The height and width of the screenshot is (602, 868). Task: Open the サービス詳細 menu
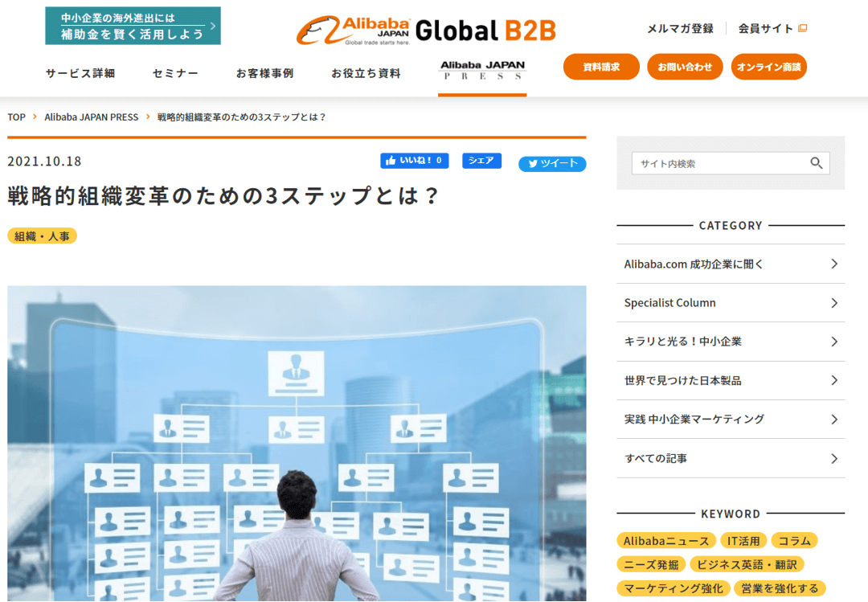[80, 73]
